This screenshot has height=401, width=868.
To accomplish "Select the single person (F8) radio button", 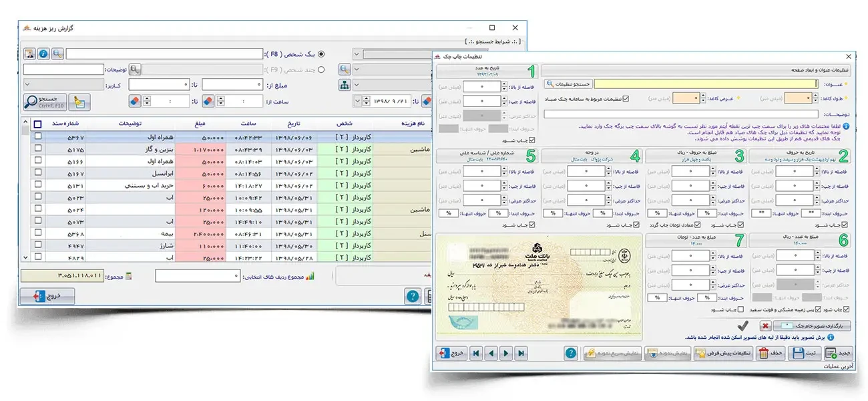I will click(x=322, y=54).
